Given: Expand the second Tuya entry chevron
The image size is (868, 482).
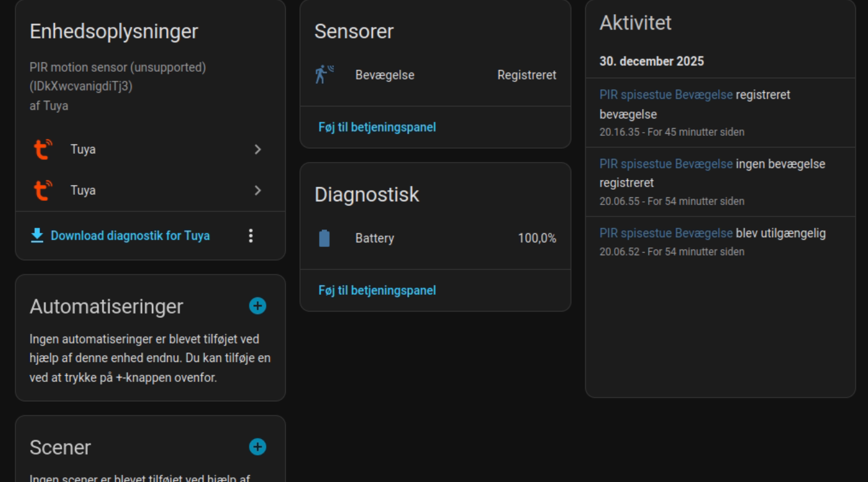Looking at the screenshot, I should point(258,190).
